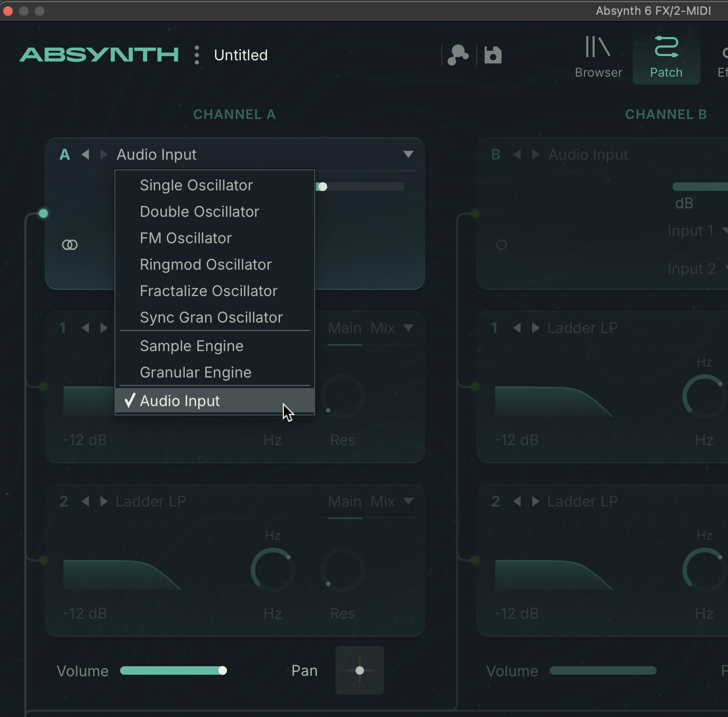Open the Patch view tab
This screenshot has height=717, width=728.
coord(666,57)
